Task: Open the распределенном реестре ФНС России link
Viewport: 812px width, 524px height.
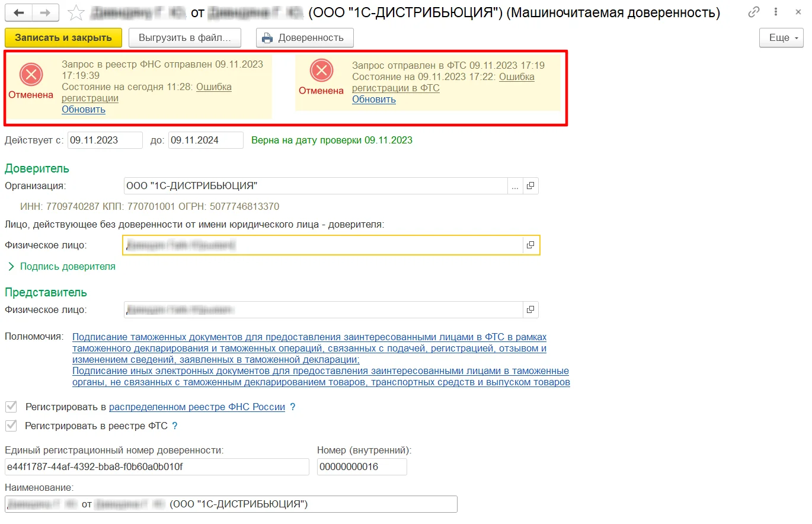Action: point(197,407)
